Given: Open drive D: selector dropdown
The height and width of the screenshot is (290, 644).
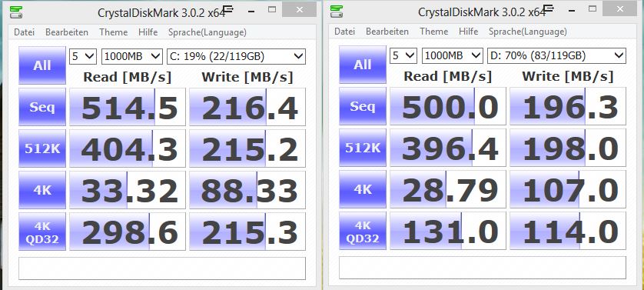Looking at the screenshot, I should 556,55.
